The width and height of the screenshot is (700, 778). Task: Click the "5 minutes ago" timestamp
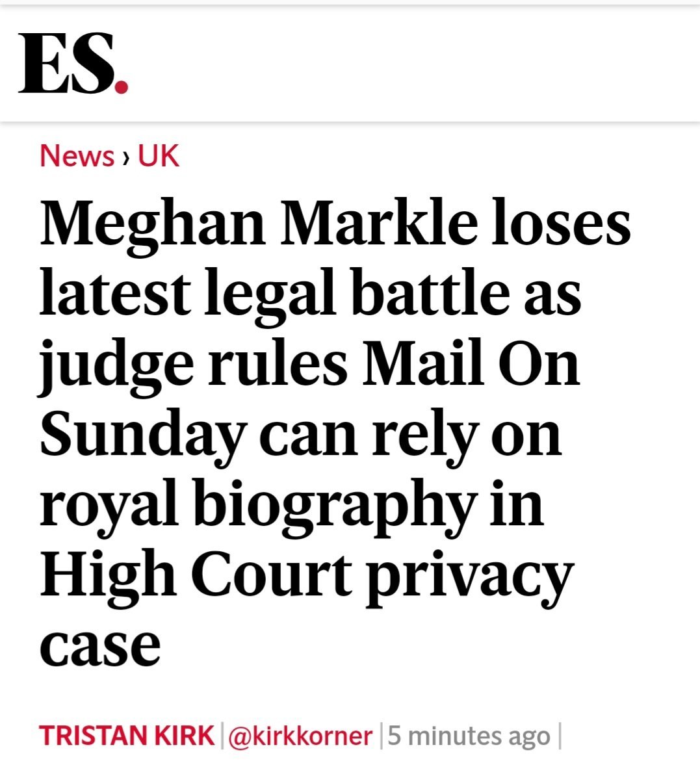click(x=469, y=736)
